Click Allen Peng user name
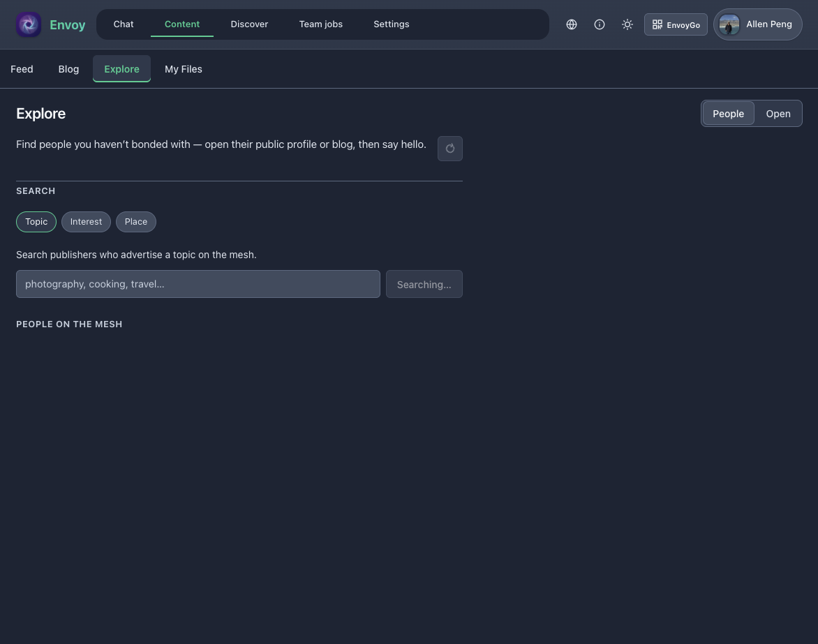 point(769,24)
